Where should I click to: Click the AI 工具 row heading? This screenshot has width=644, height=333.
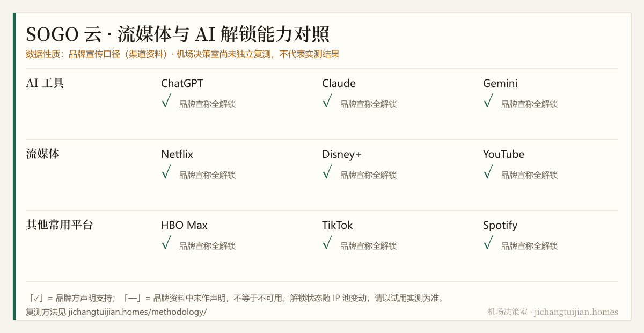click(x=45, y=83)
